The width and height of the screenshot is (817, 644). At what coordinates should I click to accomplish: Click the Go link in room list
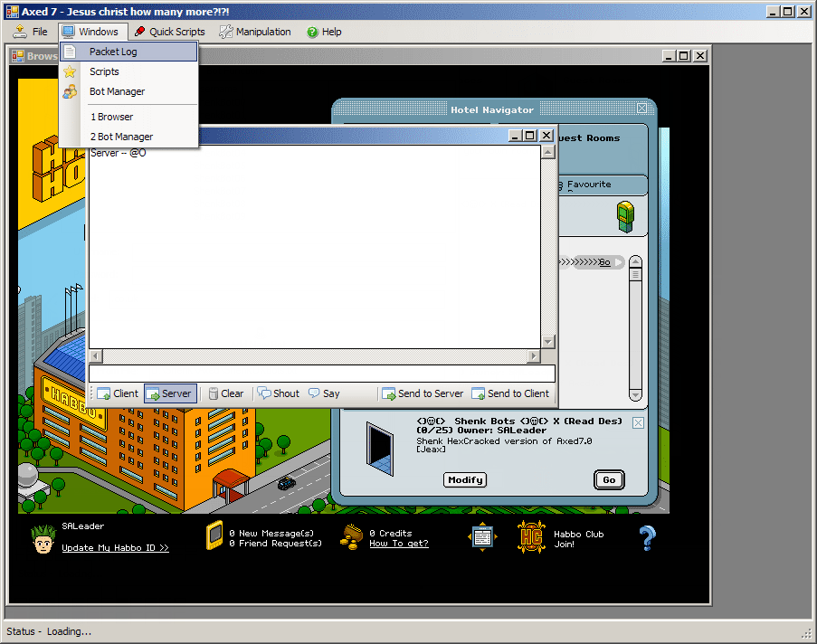[604, 262]
